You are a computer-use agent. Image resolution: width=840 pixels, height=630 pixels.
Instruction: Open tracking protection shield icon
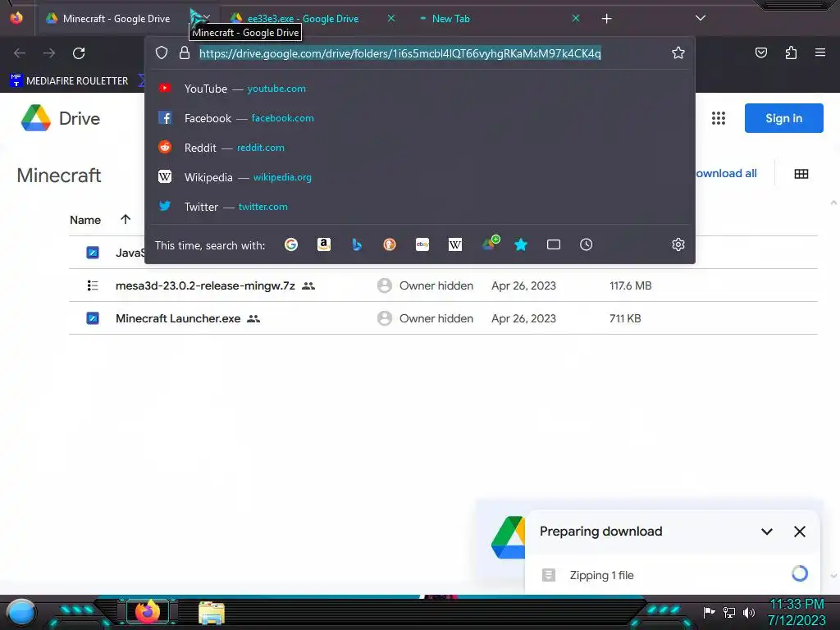point(162,52)
